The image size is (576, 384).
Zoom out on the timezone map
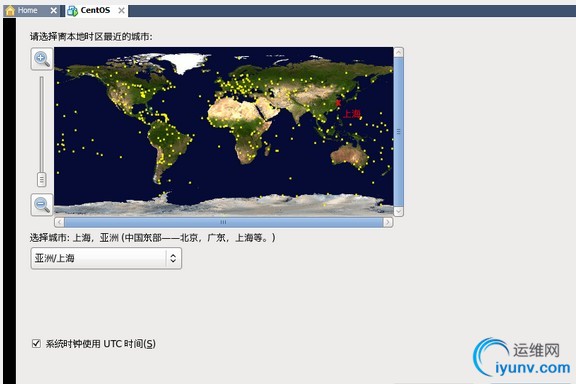pos(42,205)
